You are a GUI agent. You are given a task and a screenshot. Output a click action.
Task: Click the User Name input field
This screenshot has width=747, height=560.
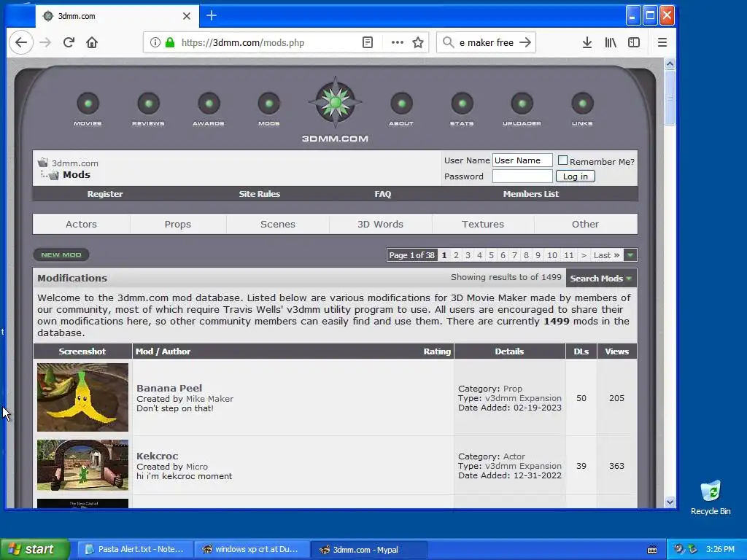(522, 160)
